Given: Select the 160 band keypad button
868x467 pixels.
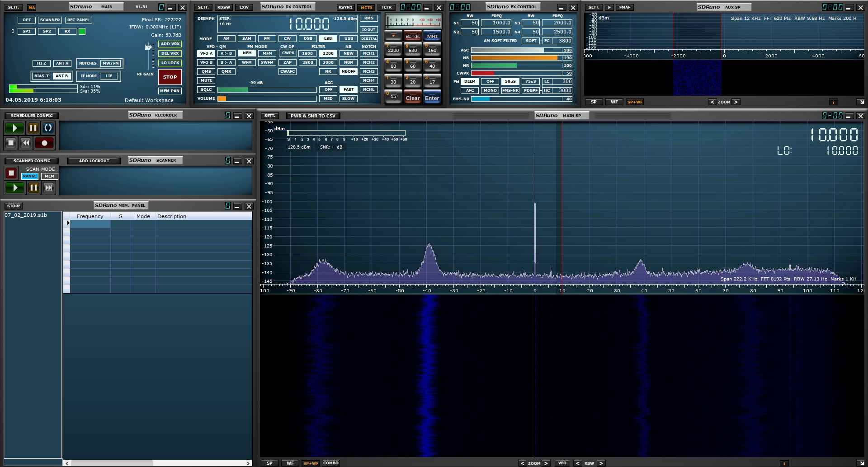Looking at the screenshot, I should pyautogui.click(x=432, y=49).
